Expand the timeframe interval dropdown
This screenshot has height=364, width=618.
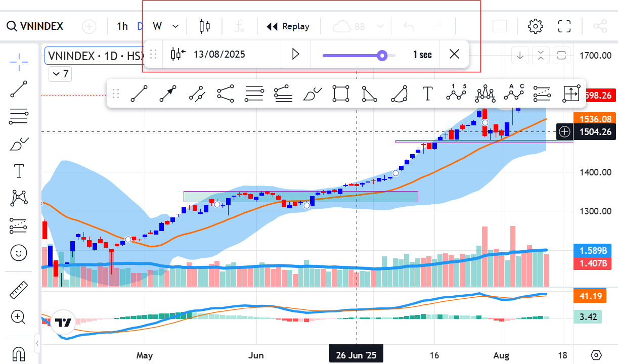click(x=175, y=26)
